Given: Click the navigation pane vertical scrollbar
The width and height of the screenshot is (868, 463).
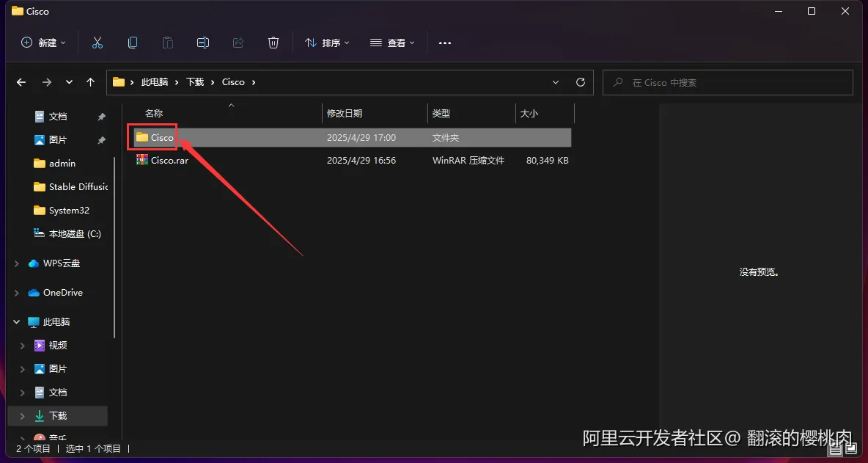Looking at the screenshot, I should [x=114, y=247].
